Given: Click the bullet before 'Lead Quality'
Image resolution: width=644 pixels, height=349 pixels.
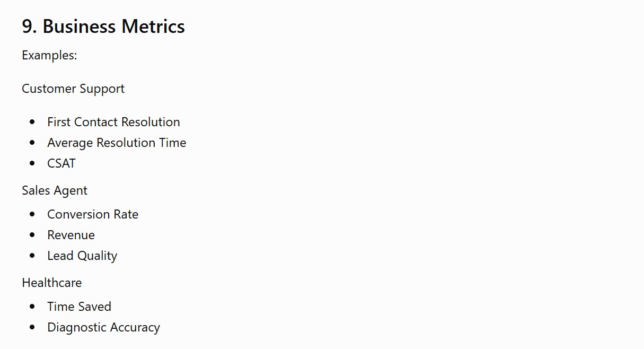Looking at the screenshot, I should tap(33, 256).
